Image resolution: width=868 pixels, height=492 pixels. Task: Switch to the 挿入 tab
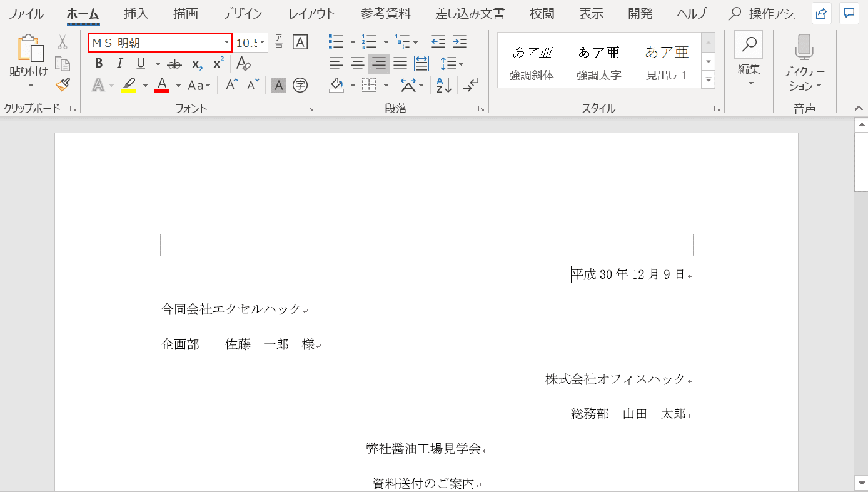pyautogui.click(x=136, y=13)
